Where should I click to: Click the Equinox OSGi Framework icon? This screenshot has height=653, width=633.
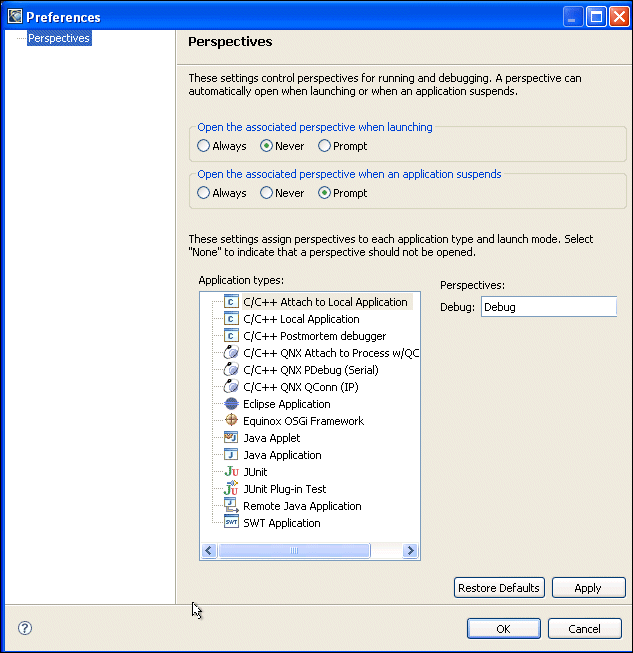pyautogui.click(x=231, y=421)
